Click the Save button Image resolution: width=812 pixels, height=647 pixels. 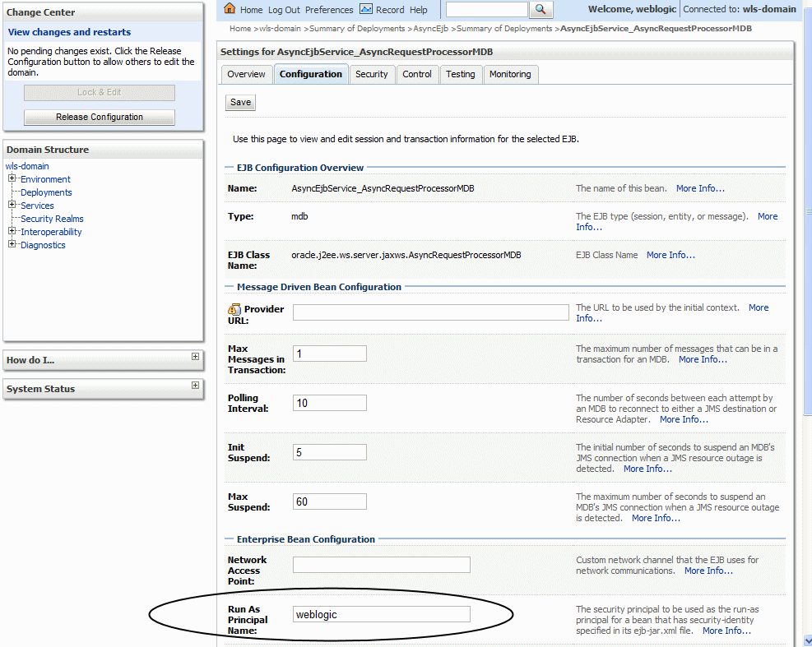(239, 102)
